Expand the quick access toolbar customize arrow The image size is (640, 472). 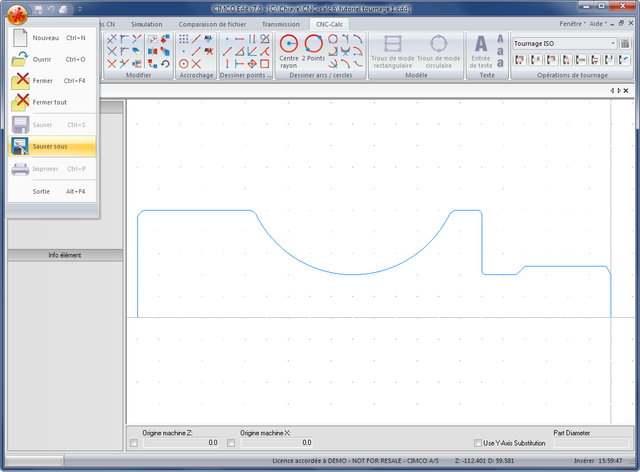[x=80, y=9]
